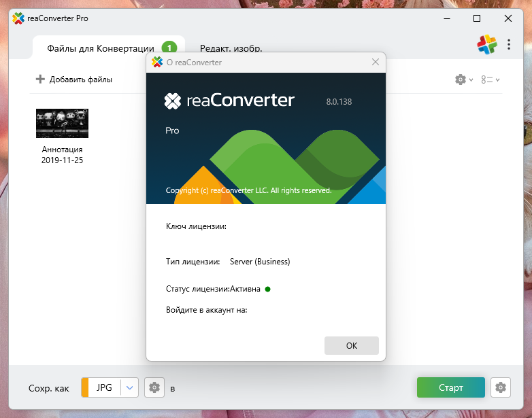Viewport: 532px width, 418px height.
Task: Open the Редакт. изобр. tab
Action: (231, 48)
